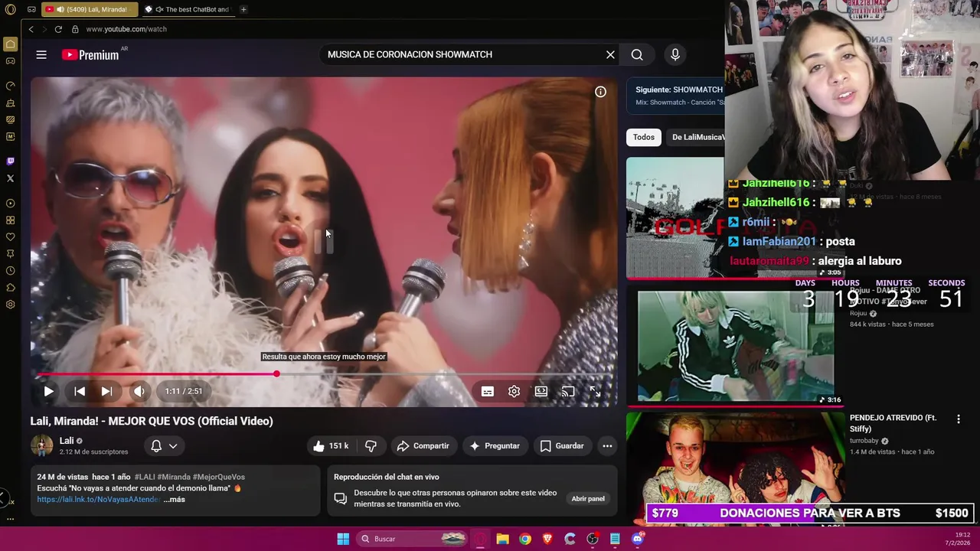Open Lali channel avatar
980x551 pixels.
(41, 445)
